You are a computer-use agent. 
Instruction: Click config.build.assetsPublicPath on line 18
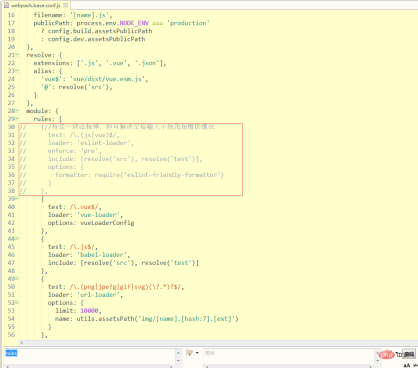tap(100, 31)
